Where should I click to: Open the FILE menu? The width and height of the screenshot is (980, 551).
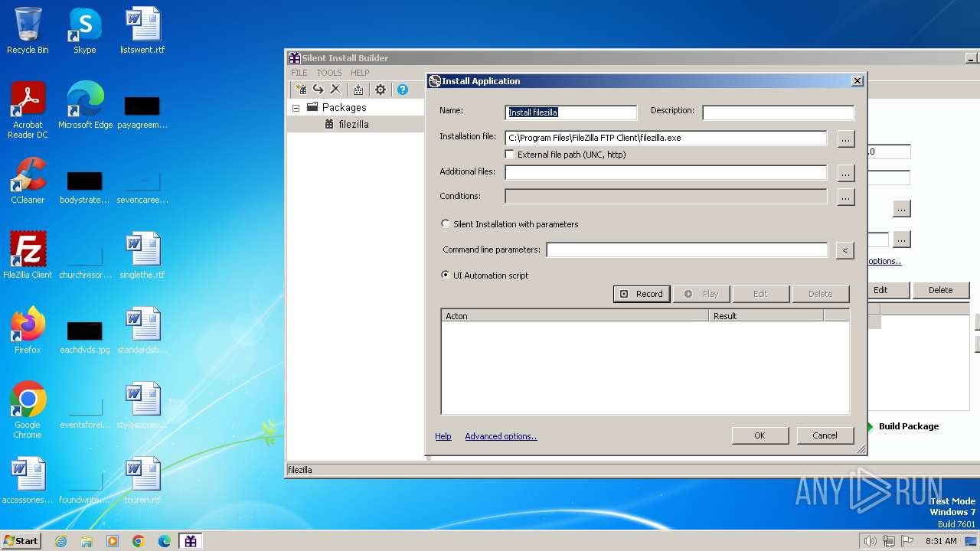[299, 73]
